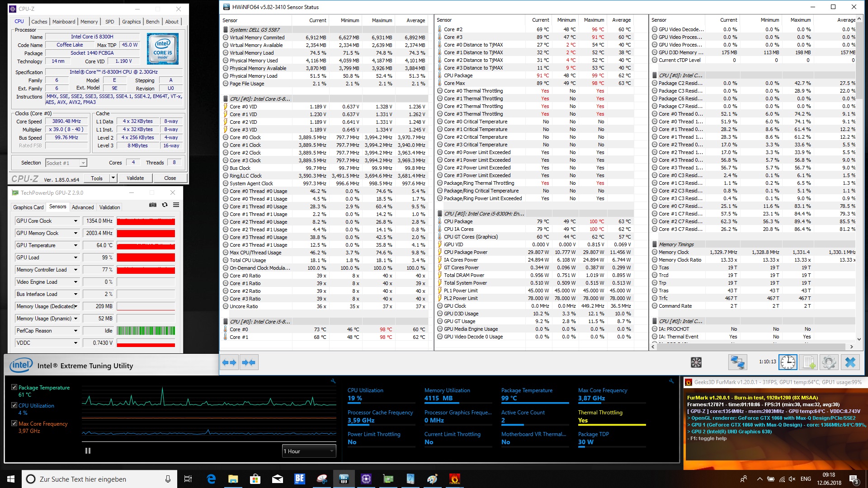The height and width of the screenshot is (488, 868).
Task: Toggle CPU Utilization checkbox in XTU
Action: click(x=14, y=406)
